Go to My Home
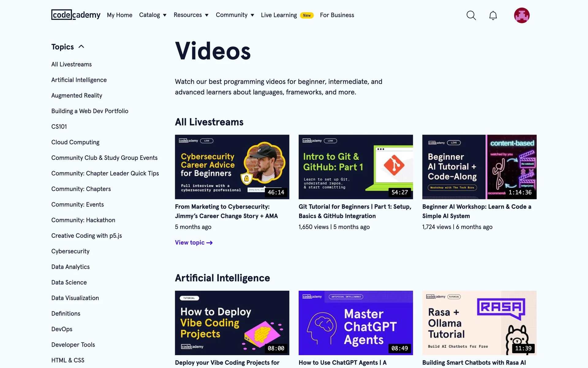This screenshot has width=588, height=368. (119, 15)
